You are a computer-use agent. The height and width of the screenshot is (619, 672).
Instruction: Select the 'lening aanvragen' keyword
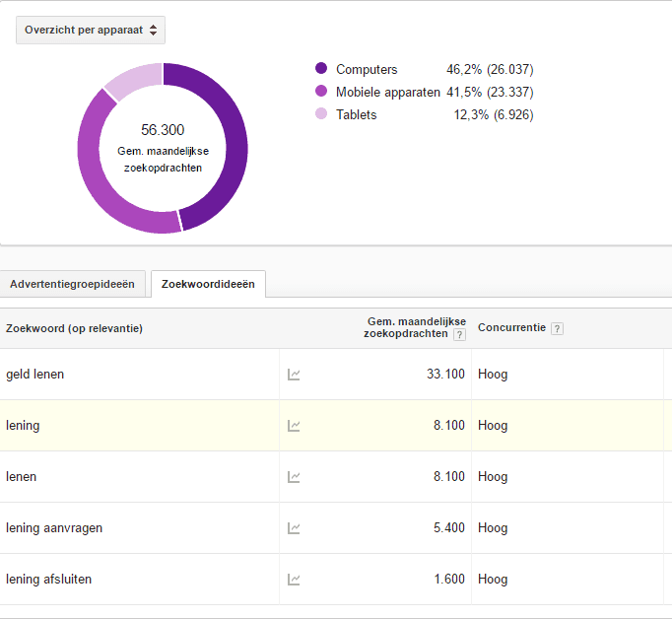(x=54, y=528)
